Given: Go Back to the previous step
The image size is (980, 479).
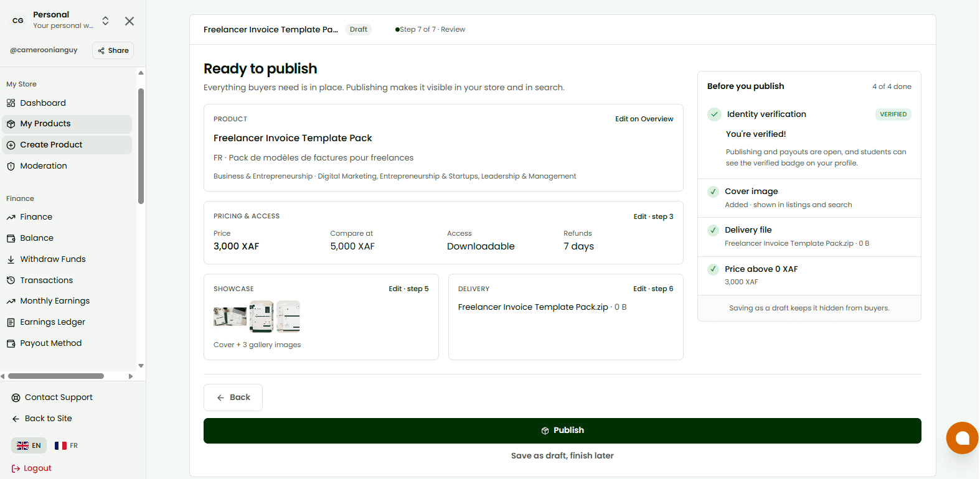Looking at the screenshot, I should 233,398.
